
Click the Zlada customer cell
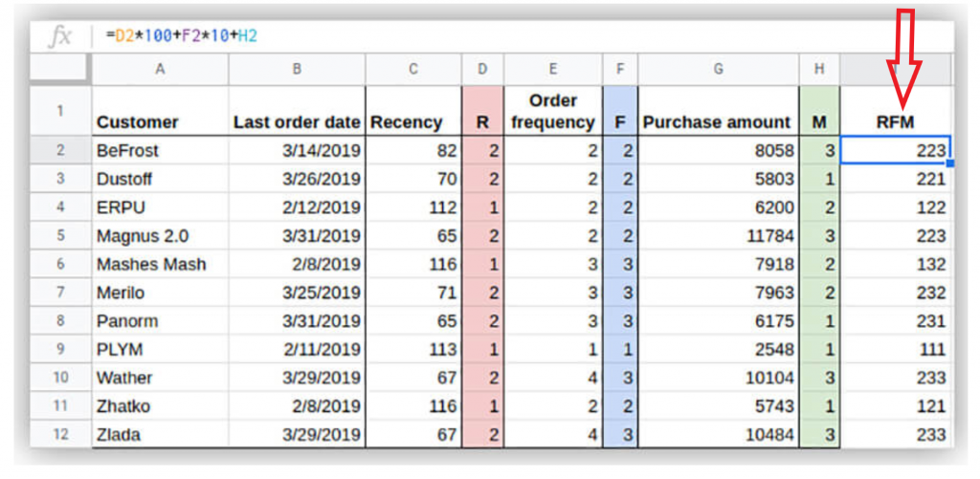coord(159,434)
